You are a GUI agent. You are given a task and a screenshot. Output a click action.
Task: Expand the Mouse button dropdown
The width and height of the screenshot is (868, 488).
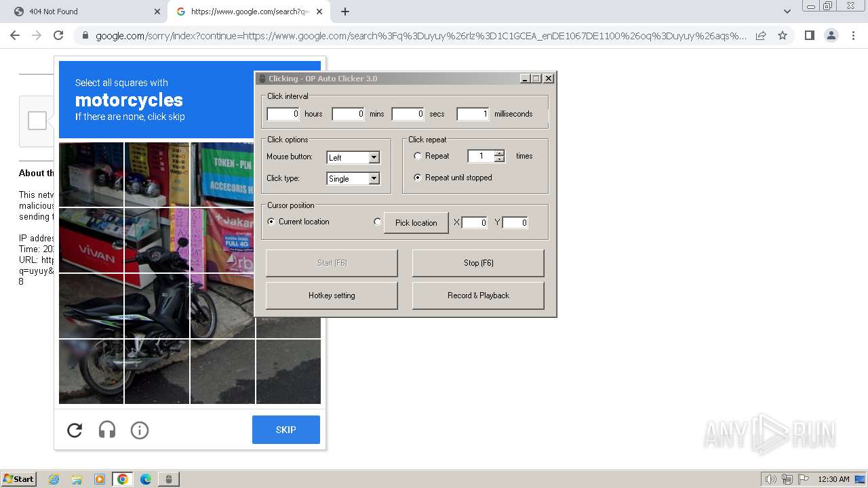pos(374,157)
